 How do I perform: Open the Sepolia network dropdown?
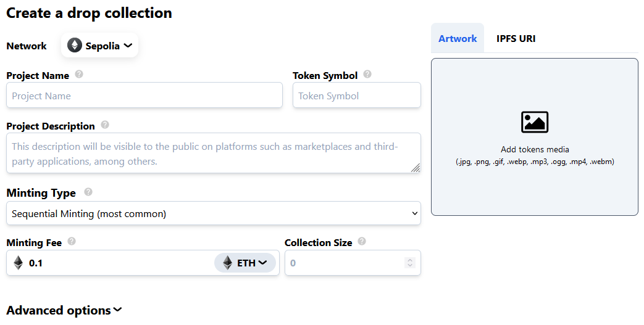[x=100, y=46]
